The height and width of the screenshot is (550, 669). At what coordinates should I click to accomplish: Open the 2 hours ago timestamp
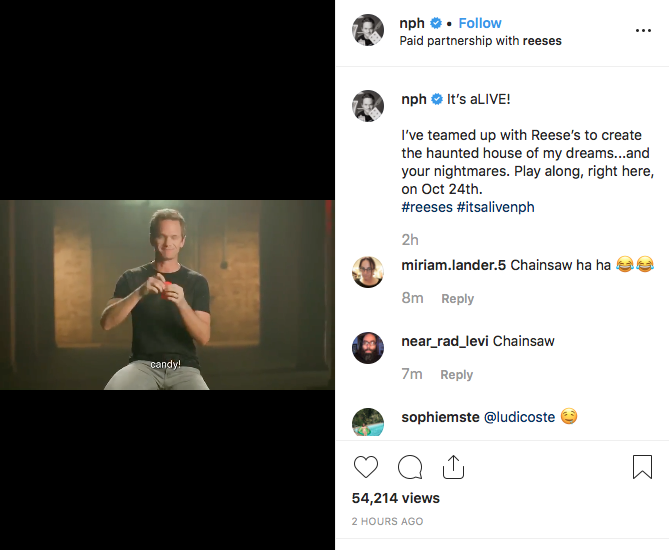[387, 521]
